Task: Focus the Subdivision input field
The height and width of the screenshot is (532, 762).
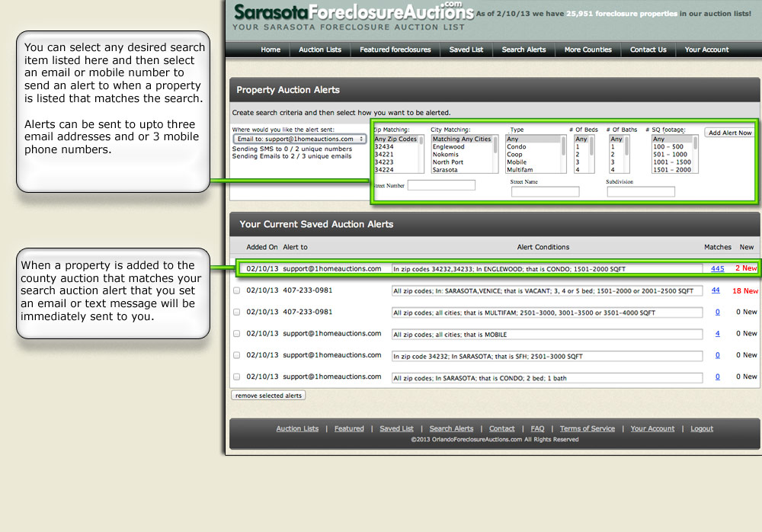Action: 641,192
